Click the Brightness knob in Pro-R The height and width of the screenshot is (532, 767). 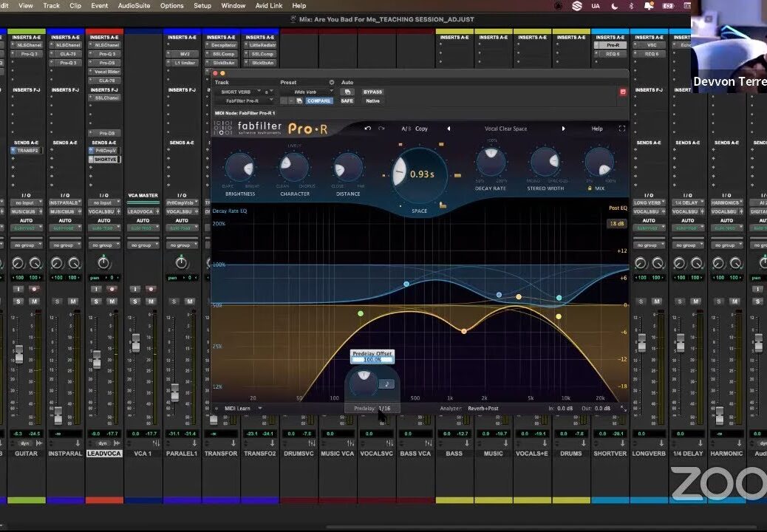coord(239,168)
